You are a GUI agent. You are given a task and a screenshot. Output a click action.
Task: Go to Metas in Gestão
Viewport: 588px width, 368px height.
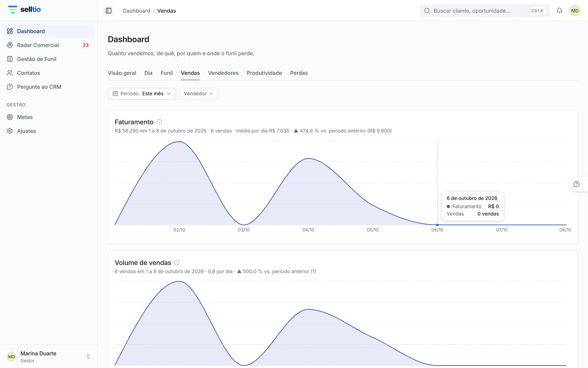(x=49, y=117)
